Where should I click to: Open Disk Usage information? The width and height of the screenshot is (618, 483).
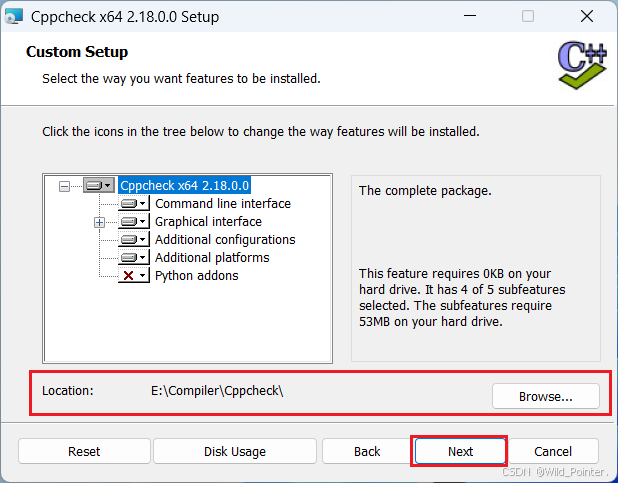(x=235, y=451)
